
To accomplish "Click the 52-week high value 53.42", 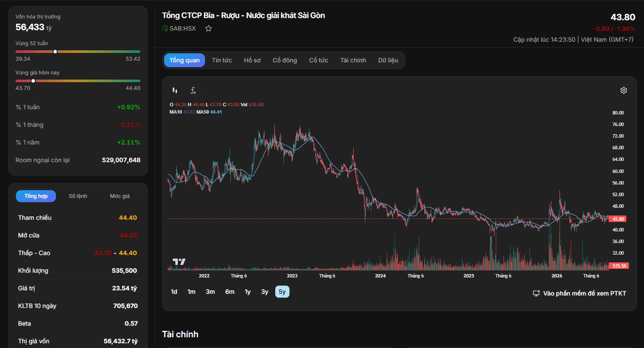I will (x=133, y=59).
